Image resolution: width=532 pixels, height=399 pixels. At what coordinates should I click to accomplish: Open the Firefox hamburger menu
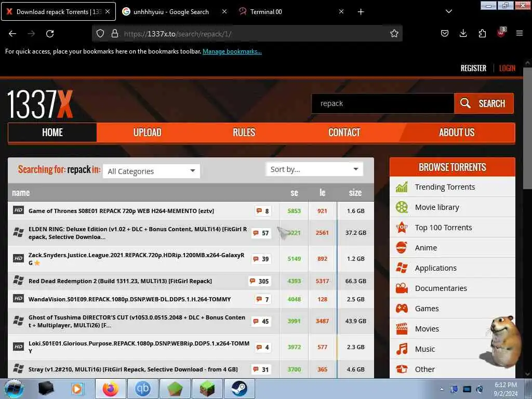(x=520, y=34)
